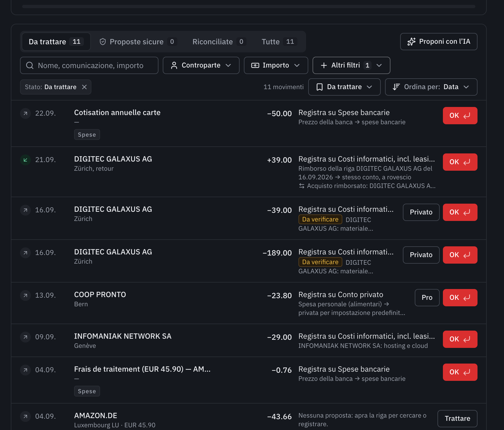This screenshot has height=430, width=504.
Task: Click the sparkle icon in Proponi con l'IA
Action: coord(412,42)
